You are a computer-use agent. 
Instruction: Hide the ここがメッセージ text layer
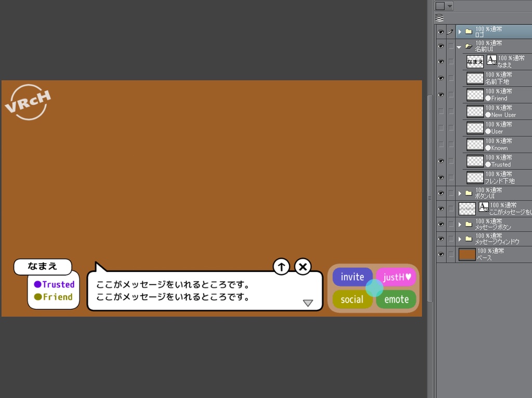pos(441,209)
